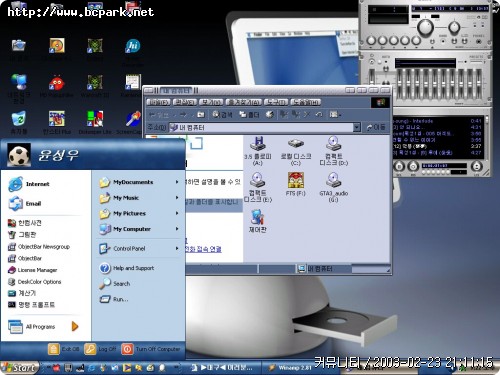Select the FTS (F:) drive
Screen dimensions: 500x375
click(x=296, y=184)
